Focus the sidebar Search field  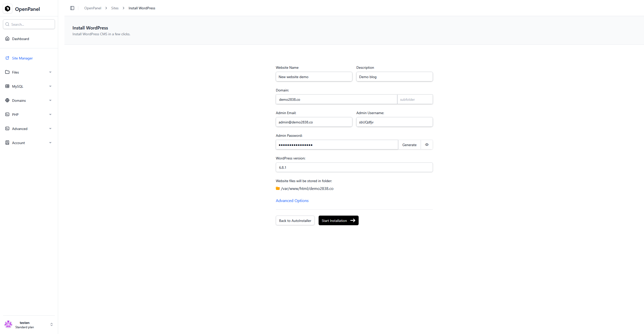[29, 24]
